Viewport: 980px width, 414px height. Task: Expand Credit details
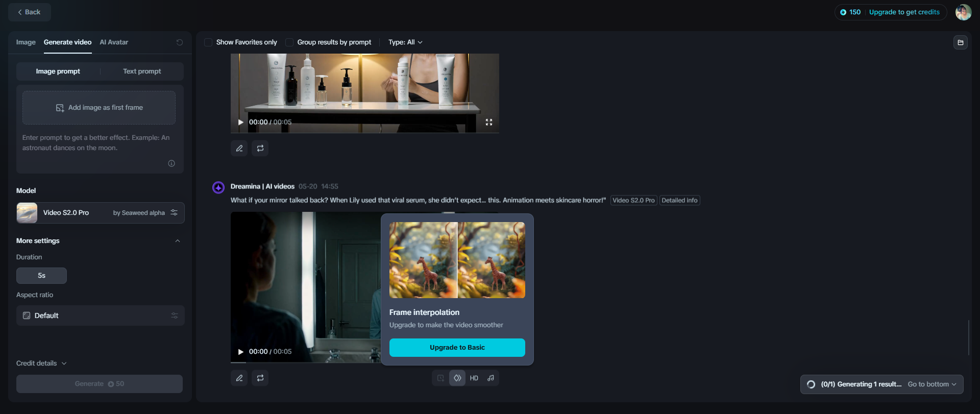pos(41,363)
